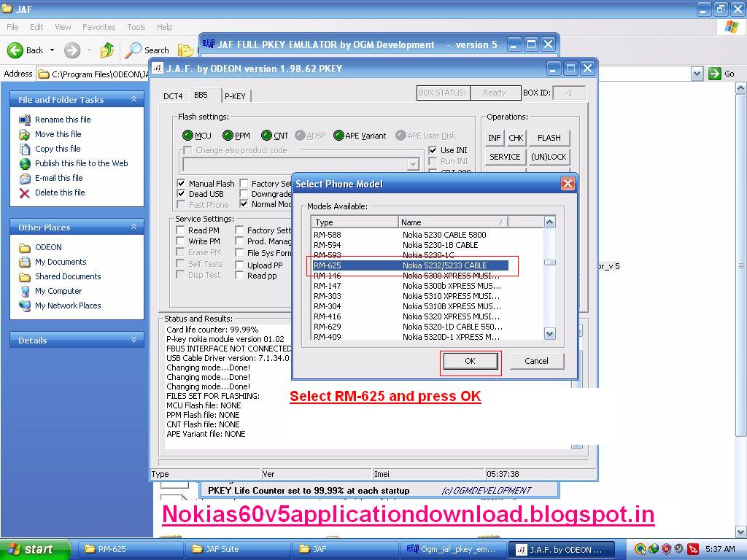The width and height of the screenshot is (747, 560).
Task: Click models list scroll up arrow
Action: pyautogui.click(x=550, y=222)
